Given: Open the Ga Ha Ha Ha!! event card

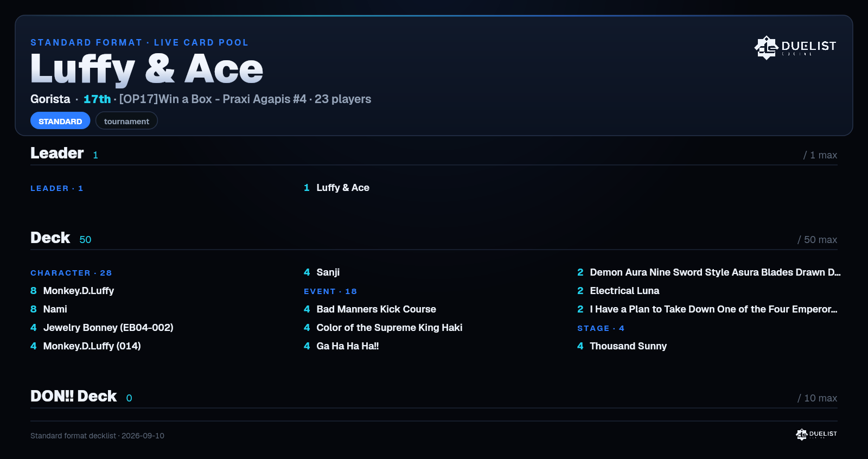Looking at the screenshot, I should 341,346.
